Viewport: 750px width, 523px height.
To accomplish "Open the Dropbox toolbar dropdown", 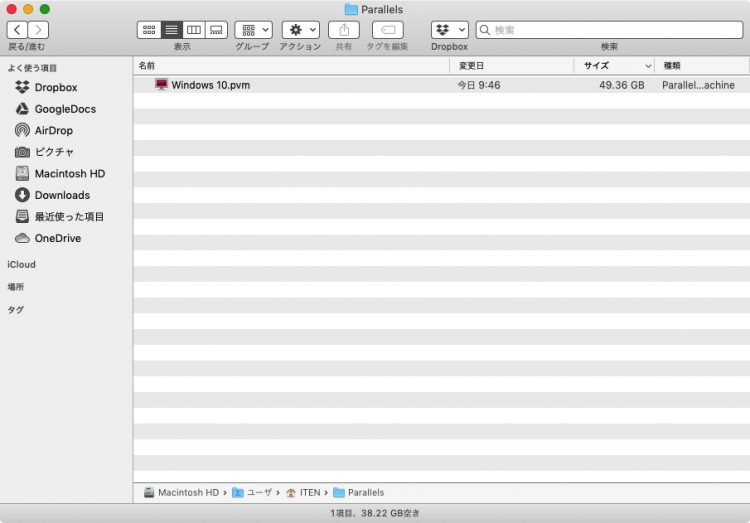I will 450,30.
